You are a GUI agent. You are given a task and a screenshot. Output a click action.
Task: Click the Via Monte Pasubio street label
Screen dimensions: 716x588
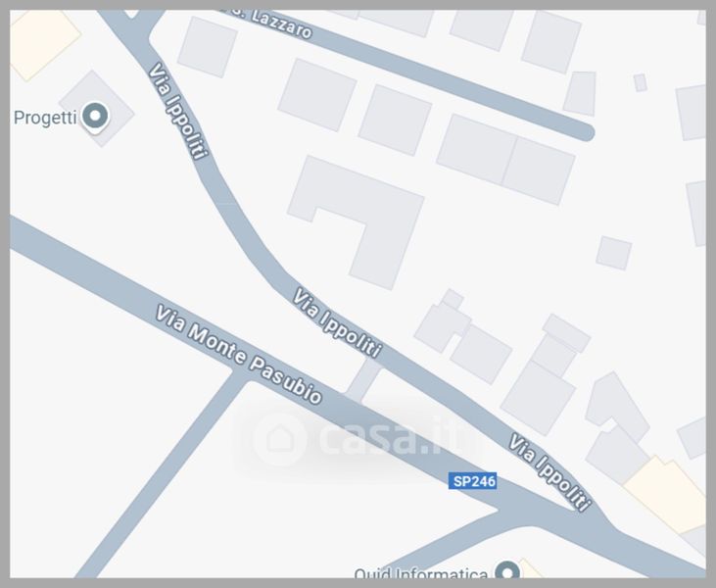239,355
